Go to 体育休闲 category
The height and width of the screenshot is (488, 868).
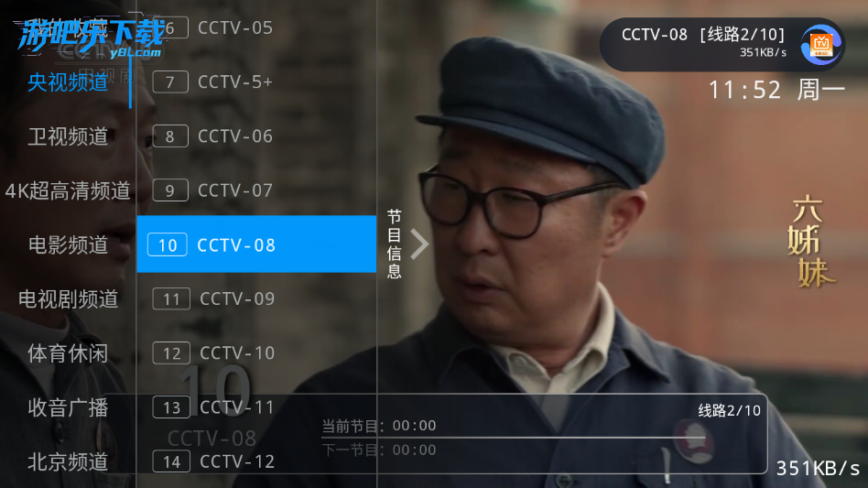[68, 353]
